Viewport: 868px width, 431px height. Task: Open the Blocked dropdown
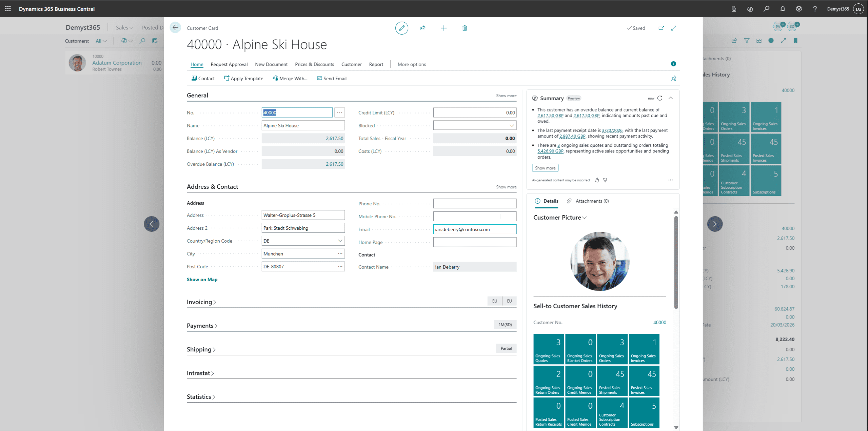[511, 126]
